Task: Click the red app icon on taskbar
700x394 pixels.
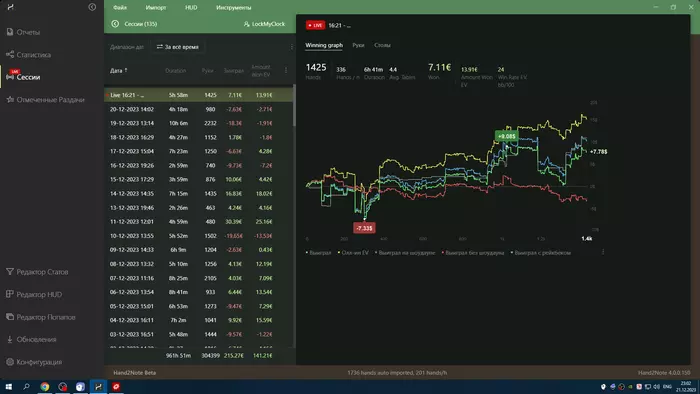Action: pyautogui.click(x=116, y=386)
